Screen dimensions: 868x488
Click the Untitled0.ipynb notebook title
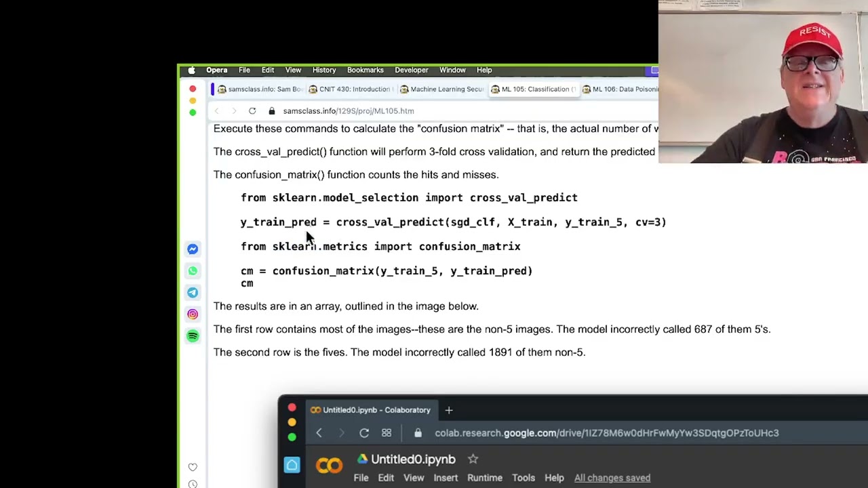[413, 460]
